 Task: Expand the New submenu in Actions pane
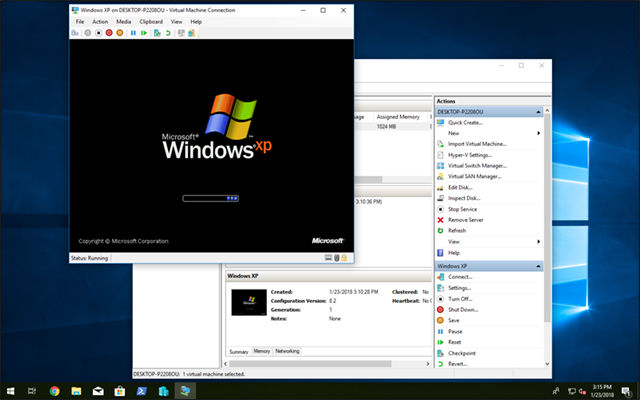[x=538, y=133]
